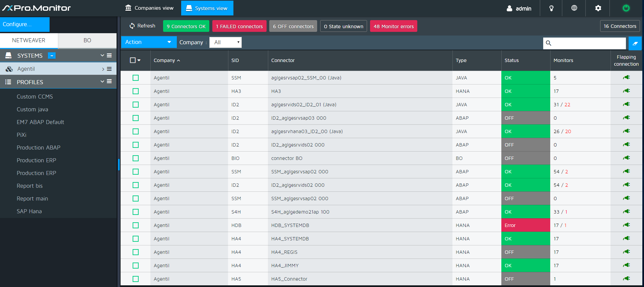Check the HA4_REGIS row checkbox
644x287 pixels.
click(x=136, y=252)
